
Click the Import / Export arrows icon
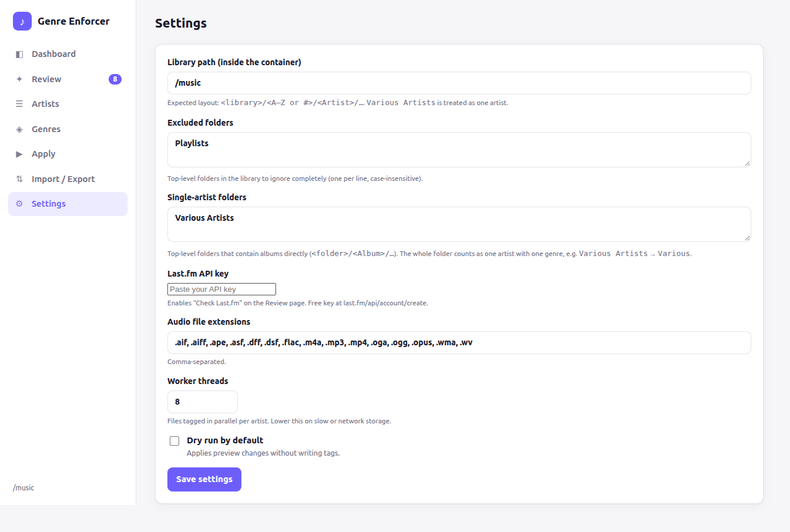(19, 179)
